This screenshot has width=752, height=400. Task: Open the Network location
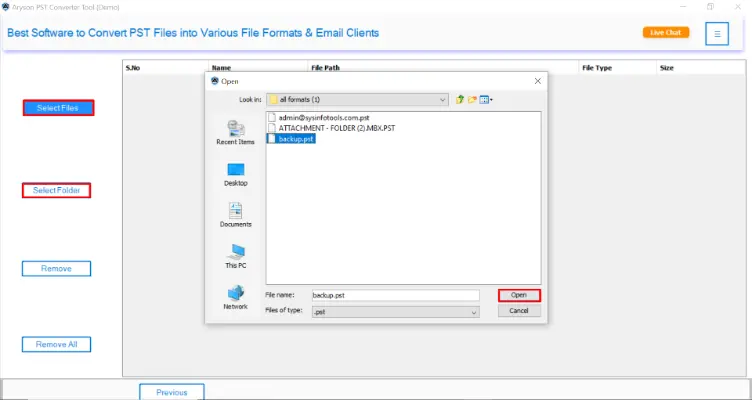click(x=235, y=297)
